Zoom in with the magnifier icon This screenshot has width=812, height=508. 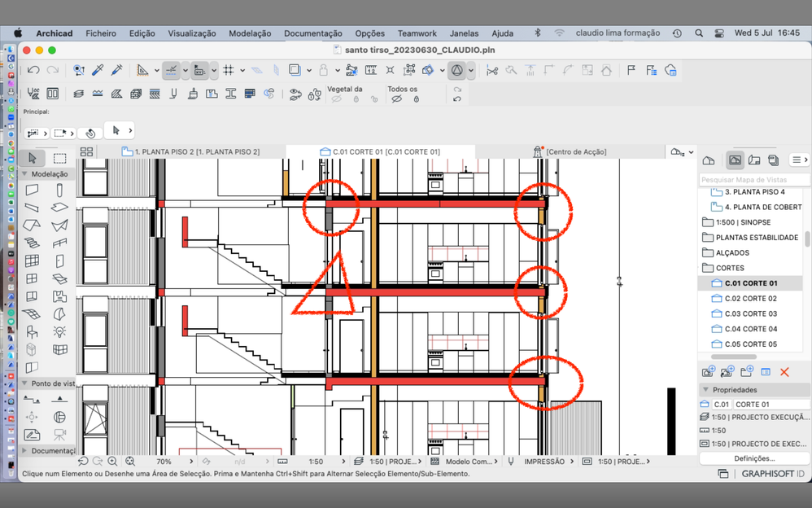pos(111,462)
